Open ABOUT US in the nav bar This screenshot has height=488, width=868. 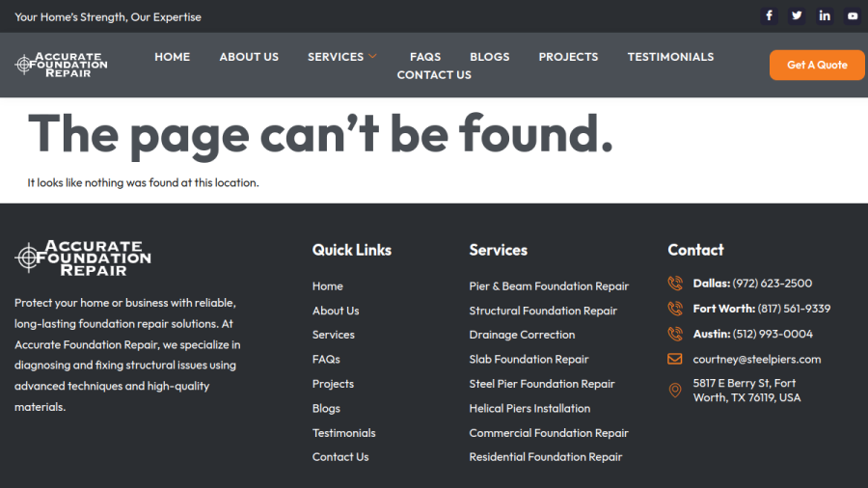tap(249, 57)
